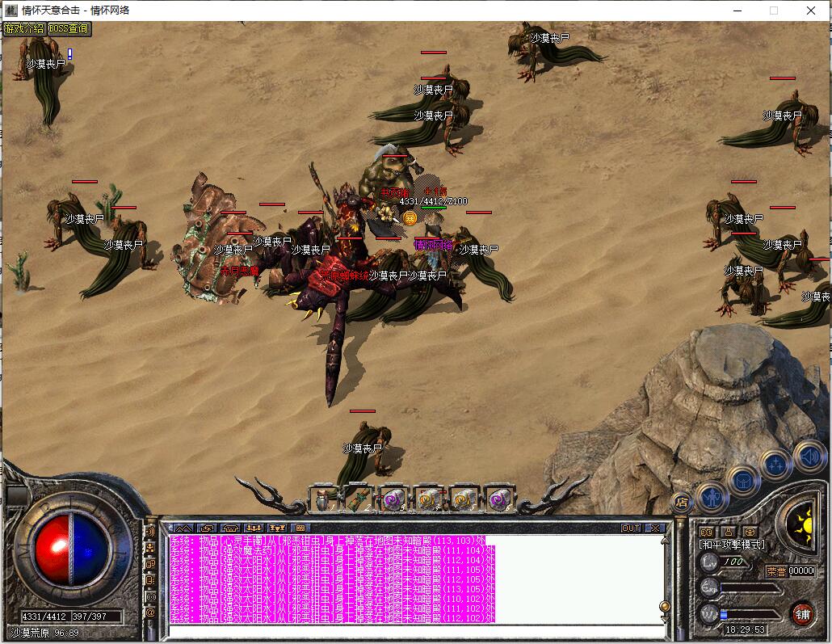Click the group members chat toolbar button
The image size is (832, 644).
pos(254,528)
